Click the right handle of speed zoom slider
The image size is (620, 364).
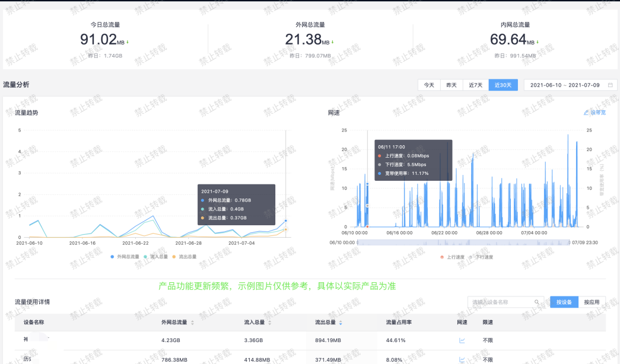tap(570, 242)
